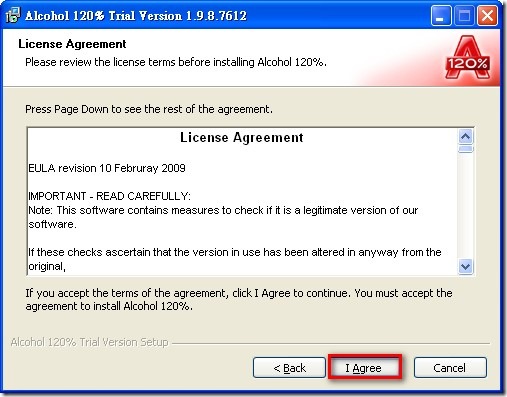507x397 pixels.
Task: Click the license text scrollbar thumb
Action: [x=465, y=149]
